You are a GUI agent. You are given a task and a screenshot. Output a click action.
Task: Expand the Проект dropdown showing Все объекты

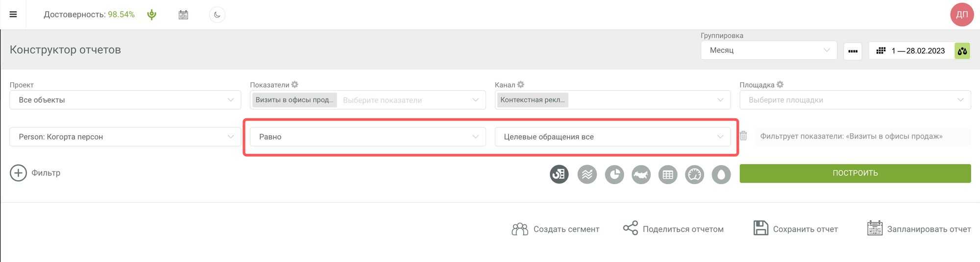[x=125, y=100]
